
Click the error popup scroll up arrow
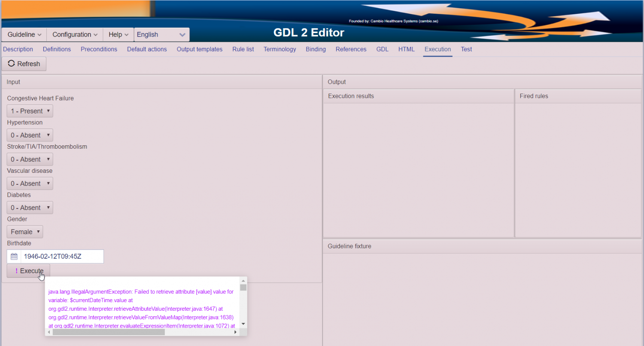243,280
